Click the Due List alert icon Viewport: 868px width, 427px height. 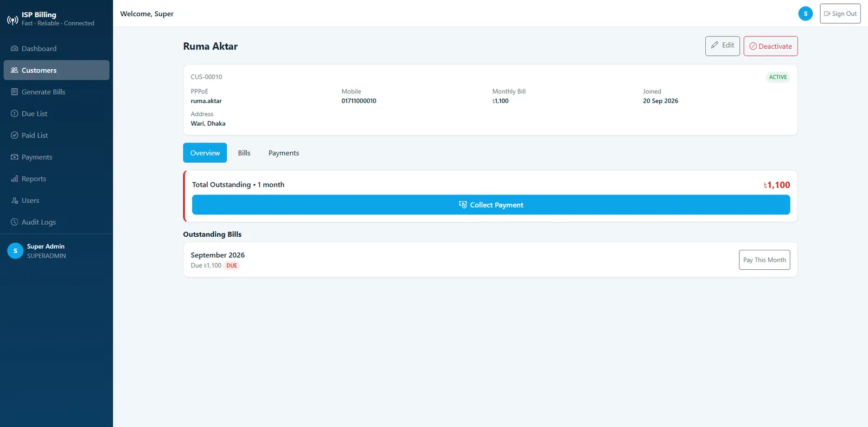click(x=15, y=114)
